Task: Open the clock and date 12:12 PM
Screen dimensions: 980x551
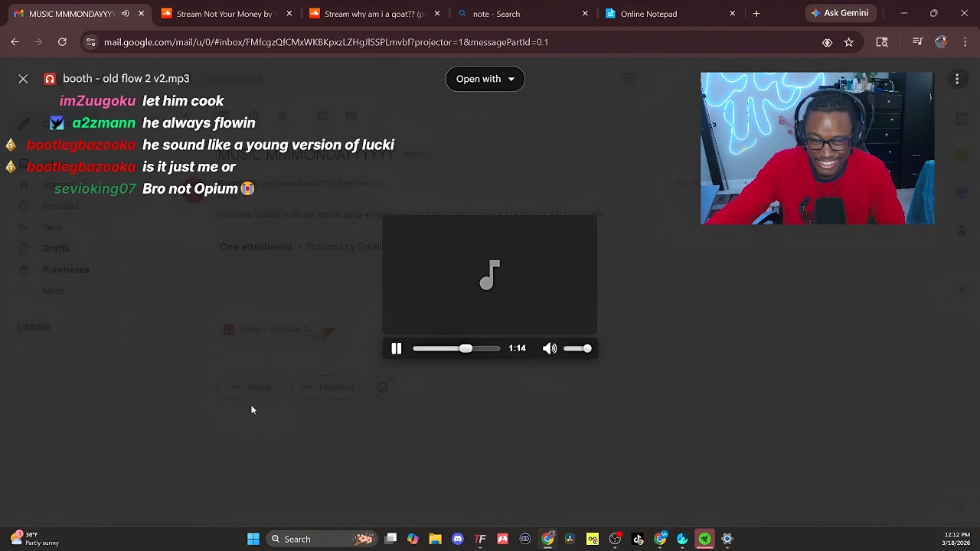Action: [956, 539]
